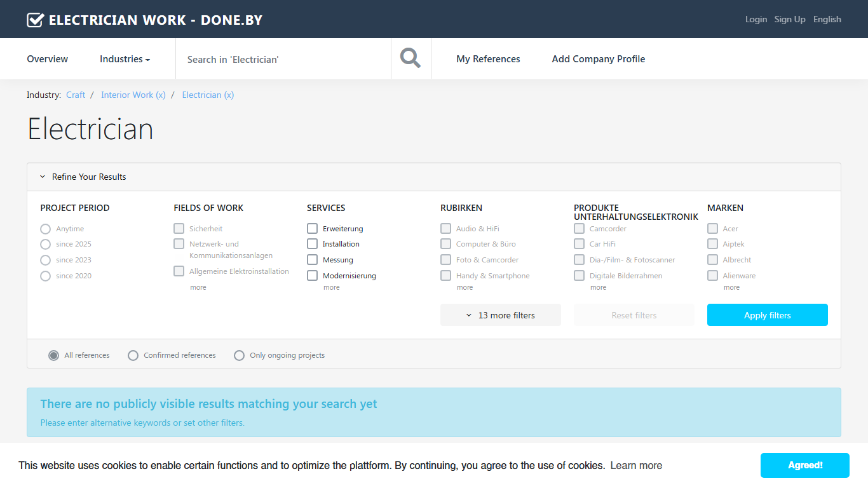This screenshot has width=868, height=488.
Task: Click the Sign Up link
Action: tap(790, 19)
